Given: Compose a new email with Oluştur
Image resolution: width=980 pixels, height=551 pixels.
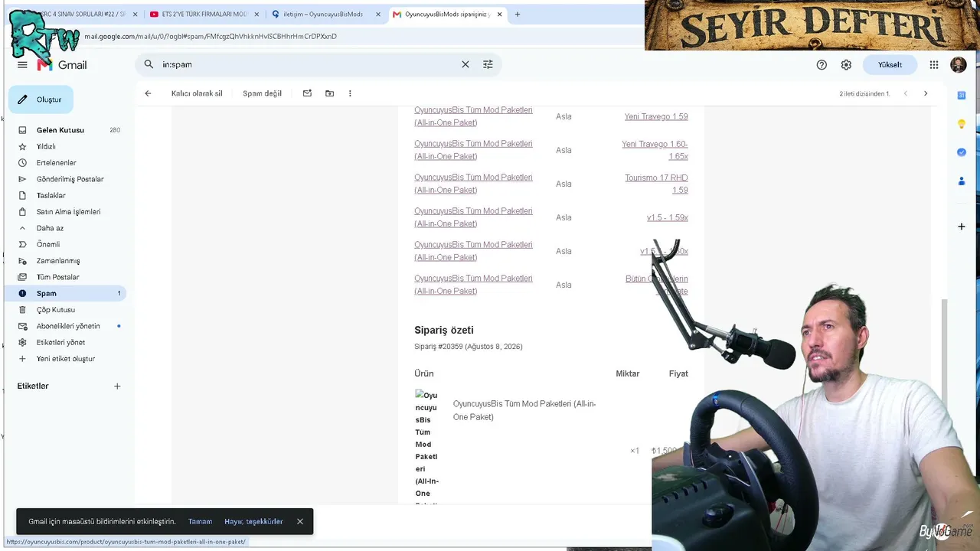Looking at the screenshot, I should (x=41, y=99).
